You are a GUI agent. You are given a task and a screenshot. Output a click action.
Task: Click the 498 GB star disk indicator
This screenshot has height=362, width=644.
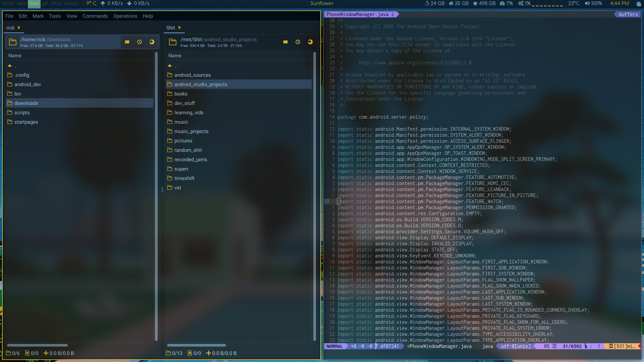(x=484, y=3)
